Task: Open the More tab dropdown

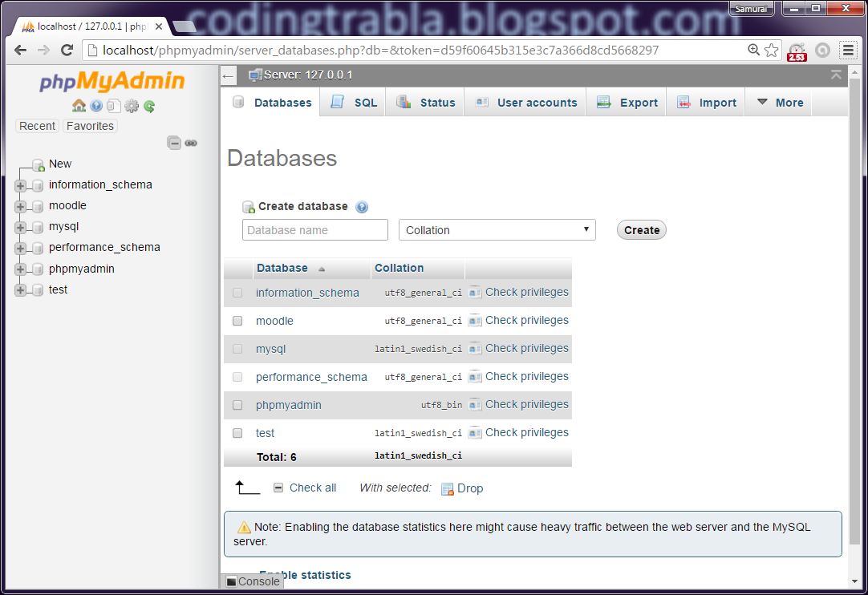Action: tap(780, 103)
